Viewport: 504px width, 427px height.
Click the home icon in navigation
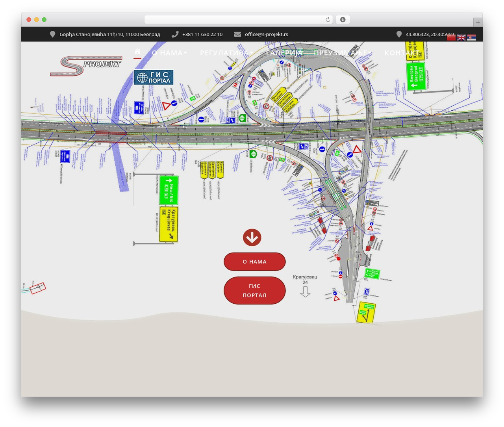[137, 52]
